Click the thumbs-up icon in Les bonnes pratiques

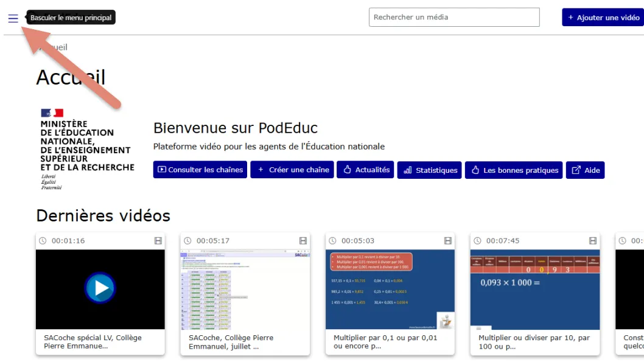point(475,170)
